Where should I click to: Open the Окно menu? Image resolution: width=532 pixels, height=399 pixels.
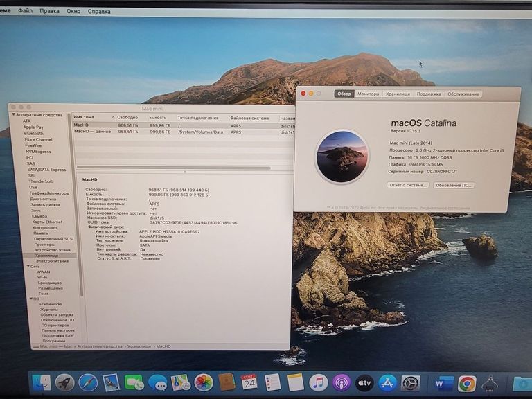(x=73, y=11)
